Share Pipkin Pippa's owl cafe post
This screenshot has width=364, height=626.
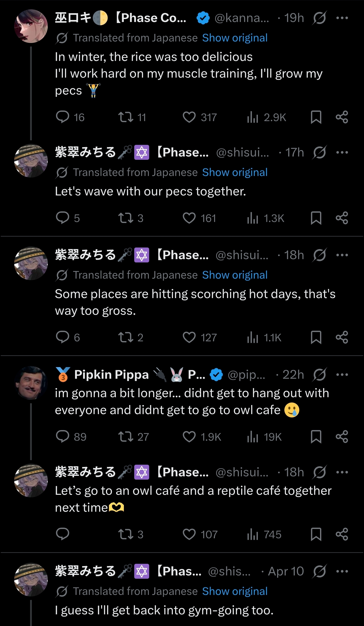[x=342, y=437]
